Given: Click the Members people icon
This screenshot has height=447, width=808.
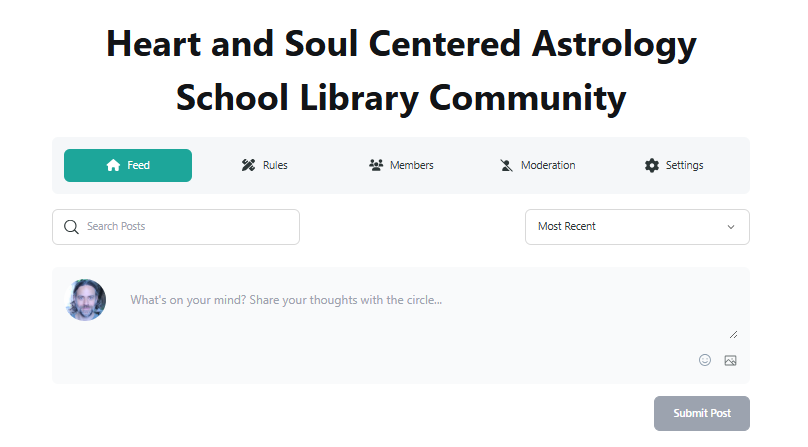Looking at the screenshot, I should coord(376,166).
